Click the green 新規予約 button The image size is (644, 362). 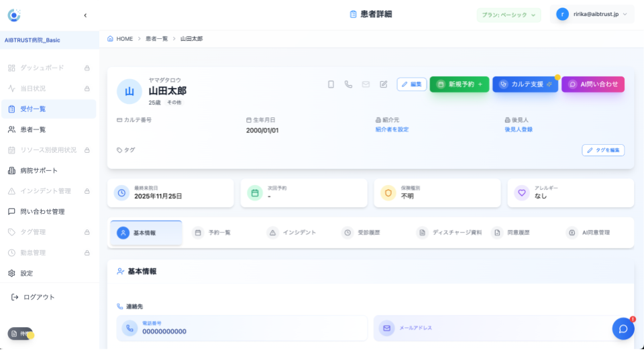click(x=460, y=84)
